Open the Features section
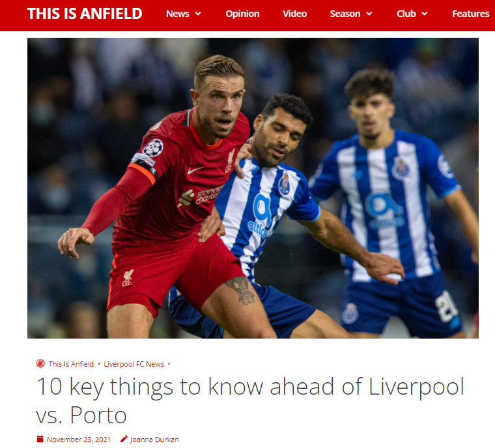This screenshot has width=495, height=448. [x=470, y=14]
